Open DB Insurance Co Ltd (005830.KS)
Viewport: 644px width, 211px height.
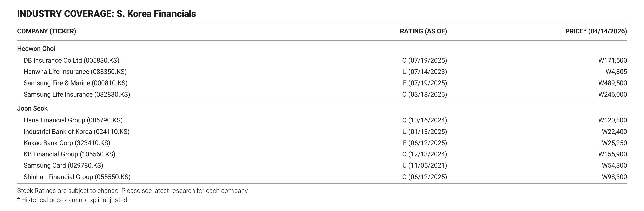[71, 61]
